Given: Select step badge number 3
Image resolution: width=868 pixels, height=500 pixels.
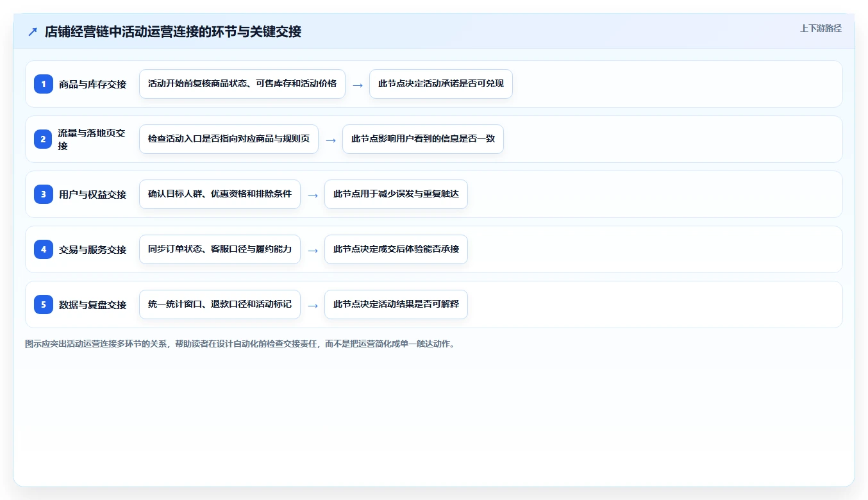Looking at the screenshot, I should tap(44, 194).
